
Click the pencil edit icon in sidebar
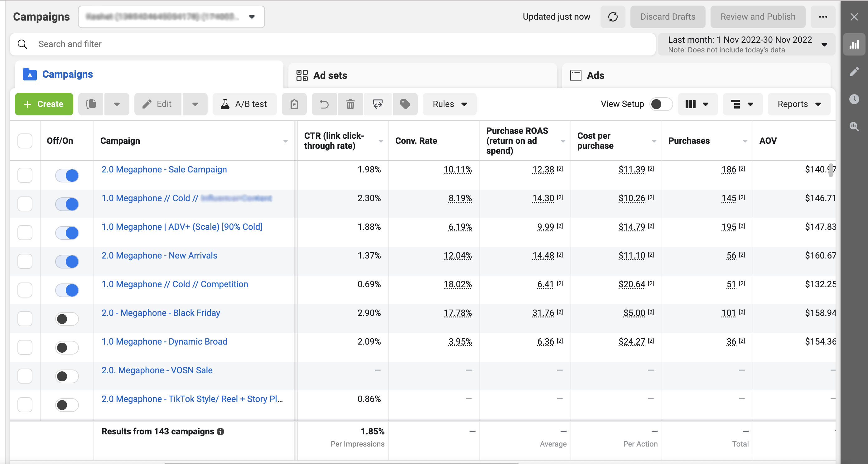coord(854,71)
